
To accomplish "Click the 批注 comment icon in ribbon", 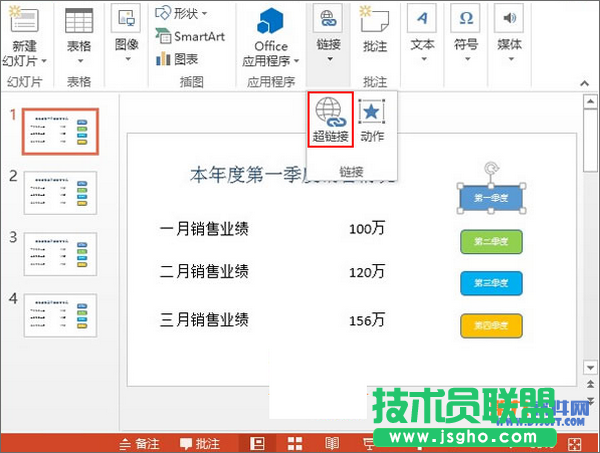I will [x=374, y=19].
